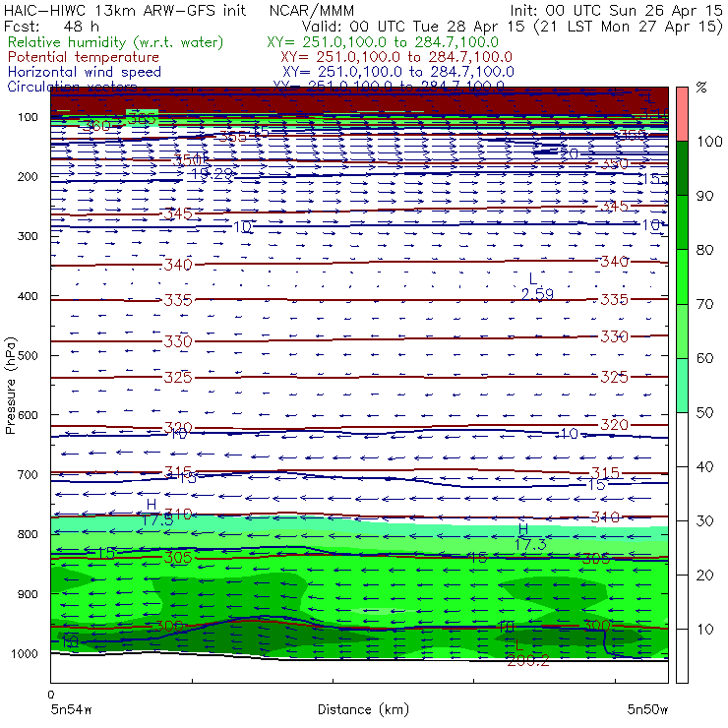The height and width of the screenshot is (728, 728).
Task: Click the 'H 17.3' wind maximum marker
Action: click(x=529, y=537)
